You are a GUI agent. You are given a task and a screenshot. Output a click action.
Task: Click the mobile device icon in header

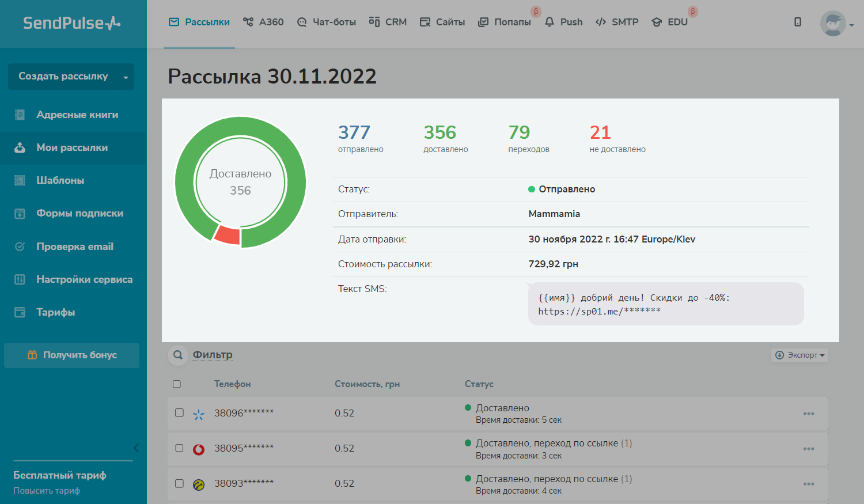click(x=797, y=22)
